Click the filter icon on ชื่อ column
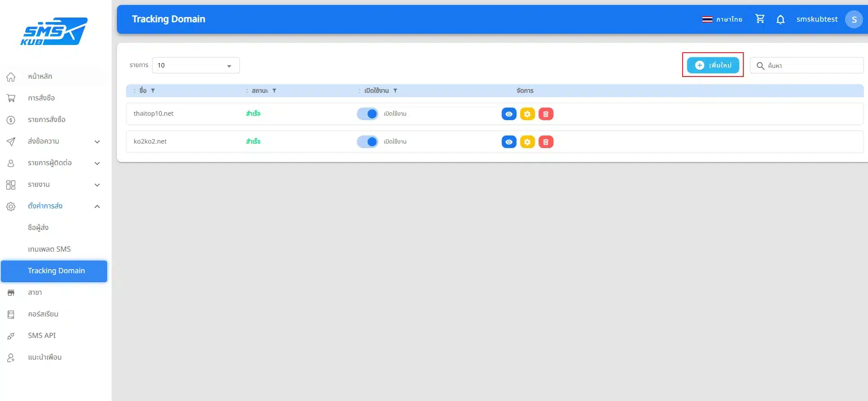The width and height of the screenshot is (868, 401). (153, 91)
